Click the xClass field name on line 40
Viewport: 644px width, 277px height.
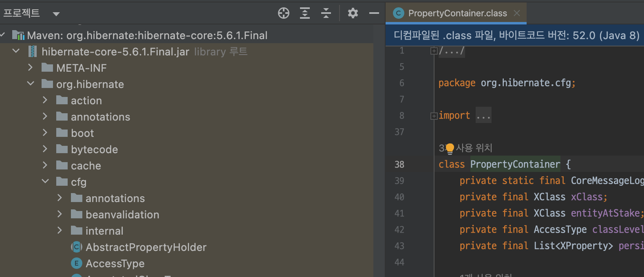pos(587,197)
